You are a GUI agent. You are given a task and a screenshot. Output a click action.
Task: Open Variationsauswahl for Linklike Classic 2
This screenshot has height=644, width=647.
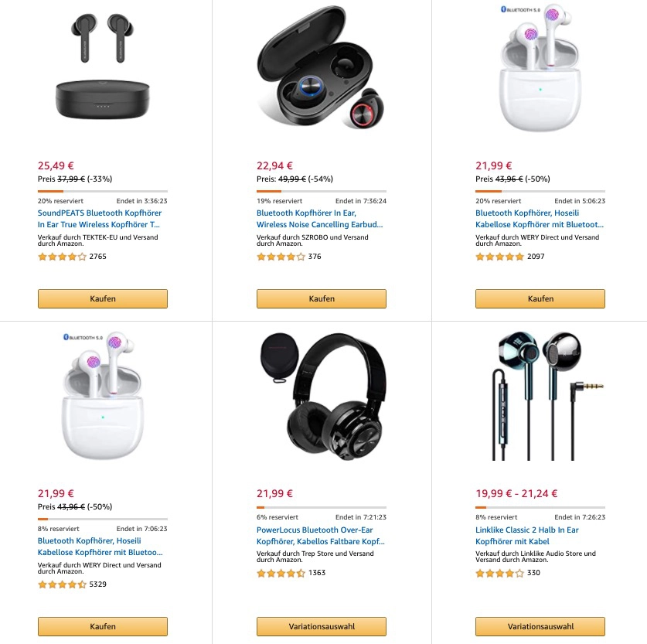(540, 626)
